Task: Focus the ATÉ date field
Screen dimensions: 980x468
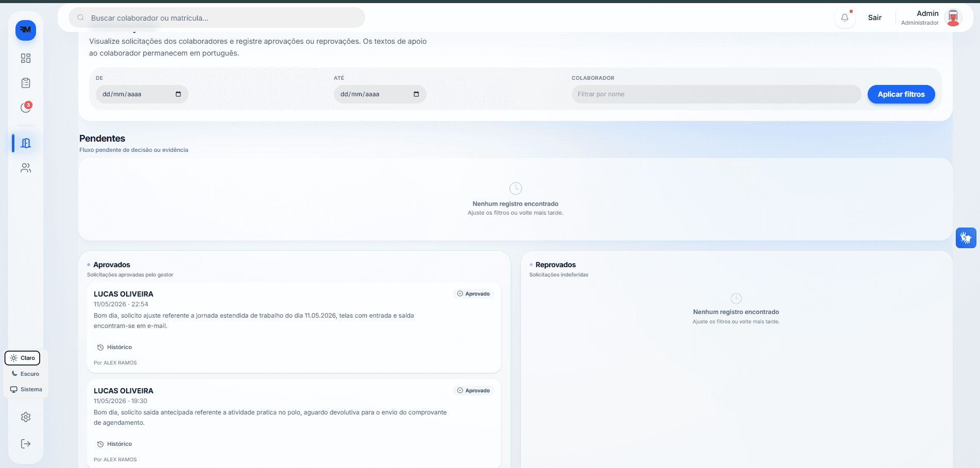Action: [380, 94]
